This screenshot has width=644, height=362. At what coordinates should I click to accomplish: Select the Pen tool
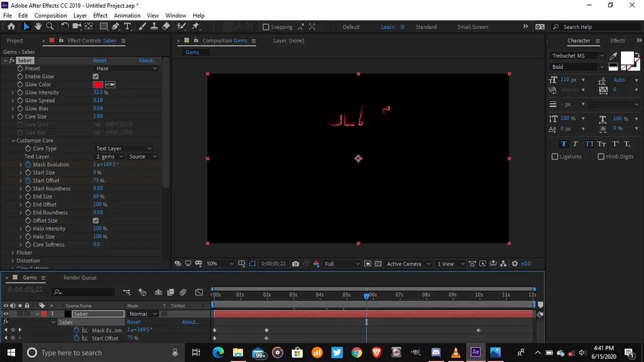[x=116, y=27]
